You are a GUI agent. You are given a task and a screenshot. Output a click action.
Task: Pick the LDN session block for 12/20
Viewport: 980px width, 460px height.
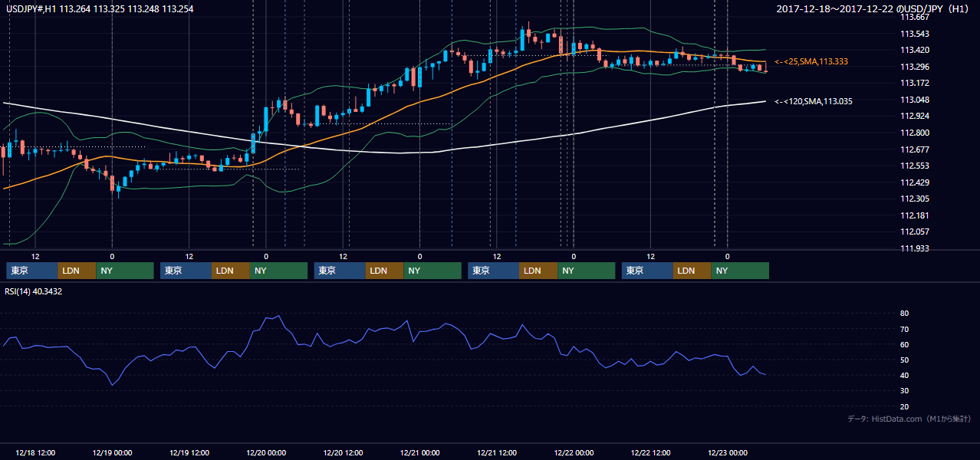point(385,271)
